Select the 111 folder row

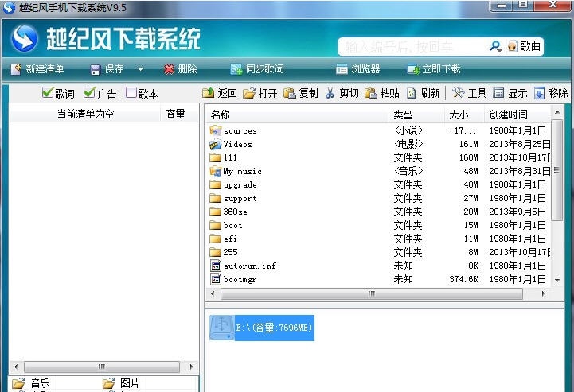[x=379, y=157]
